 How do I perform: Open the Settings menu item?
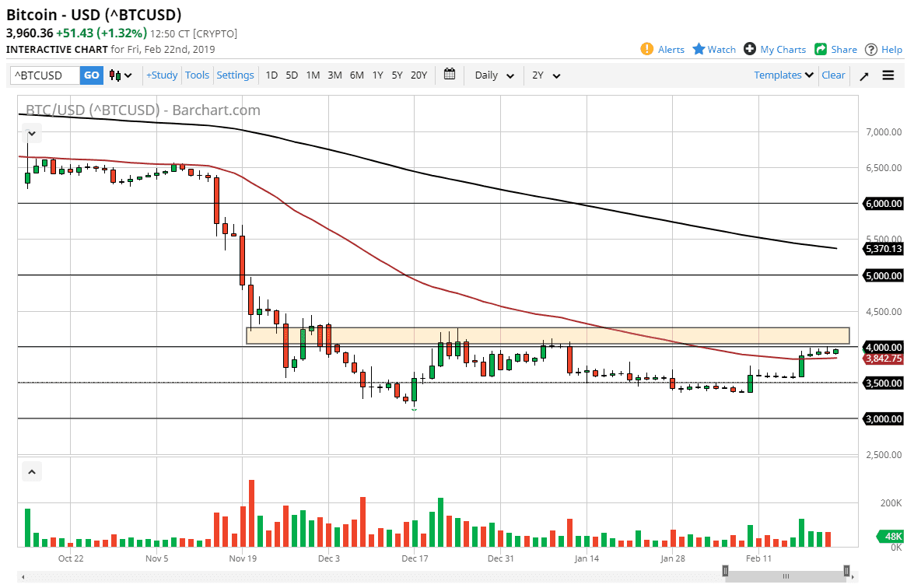[235, 75]
